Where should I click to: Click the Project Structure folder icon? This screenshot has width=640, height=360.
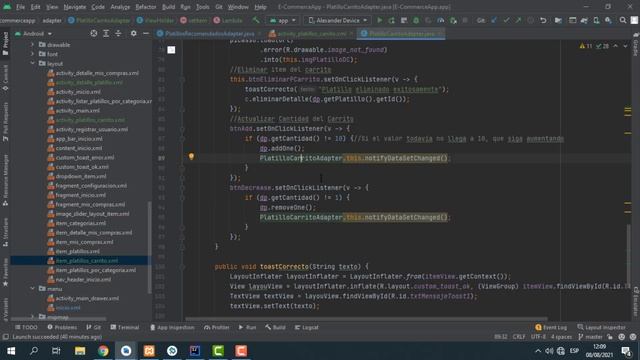click(558, 20)
